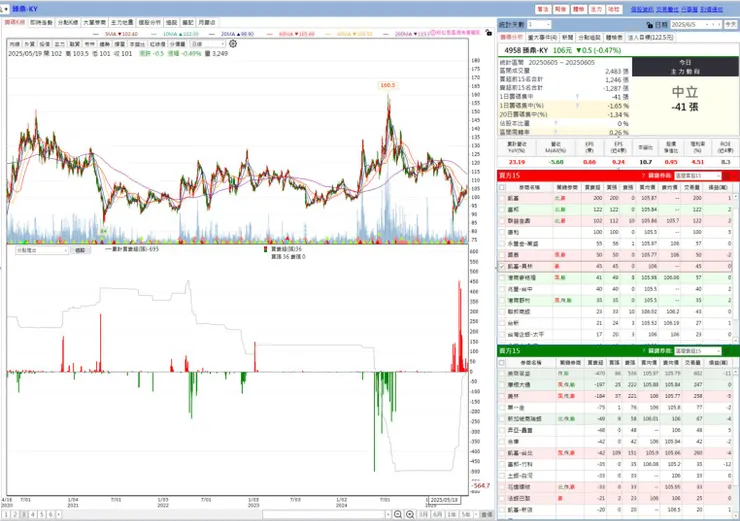Viewport: 740px width, 521px height.
Task: Uncheck the 凱基-員林 row checkbox
Action: point(502,266)
